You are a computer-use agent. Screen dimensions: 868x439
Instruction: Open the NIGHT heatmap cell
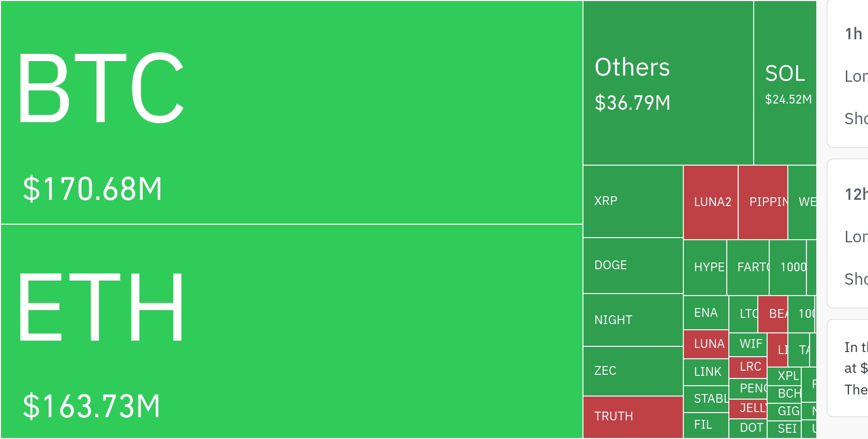click(633, 320)
